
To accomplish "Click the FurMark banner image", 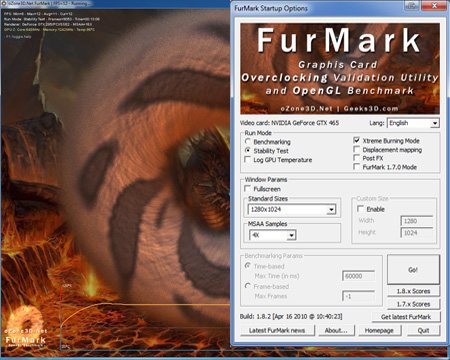I will [x=340, y=69].
